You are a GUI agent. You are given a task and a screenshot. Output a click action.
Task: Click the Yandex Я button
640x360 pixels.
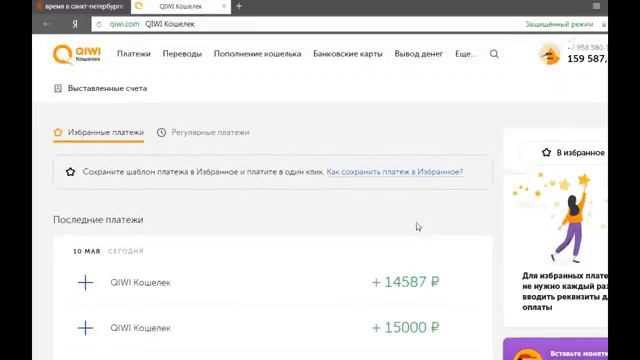click(x=75, y=24)
